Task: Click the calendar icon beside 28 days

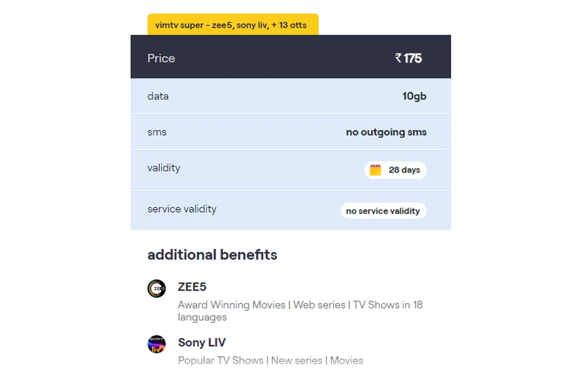Action: (375, 170)
